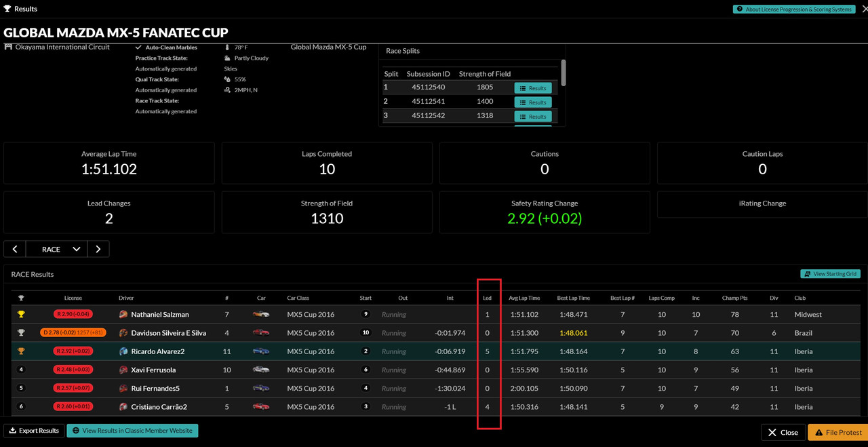Click Export Results button

34,431
